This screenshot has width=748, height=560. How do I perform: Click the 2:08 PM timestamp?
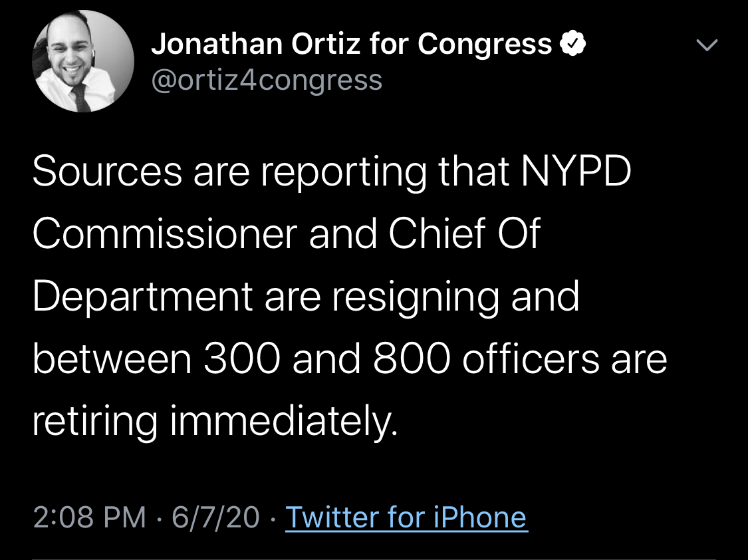tap(89, 517)
